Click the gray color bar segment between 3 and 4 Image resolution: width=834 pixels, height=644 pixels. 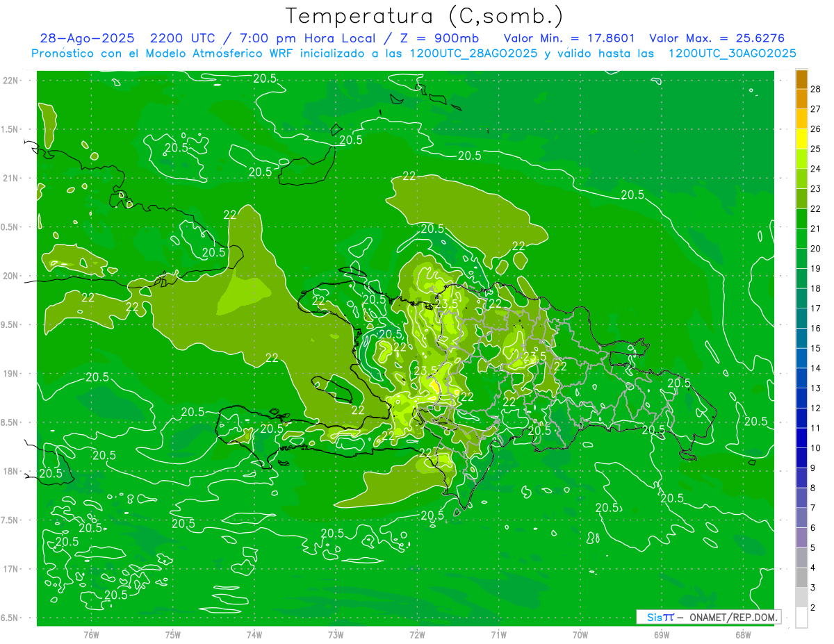(x=801, y=577)
